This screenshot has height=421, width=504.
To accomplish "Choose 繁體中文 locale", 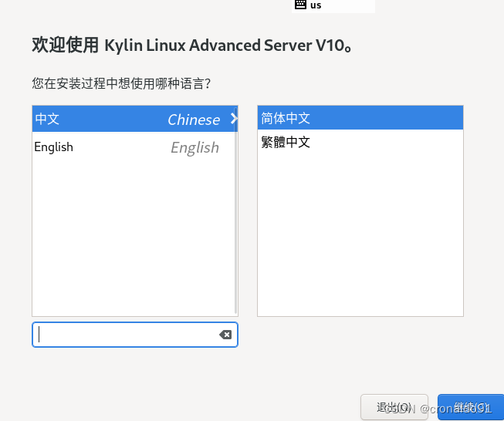I will (x=360, y=142).
